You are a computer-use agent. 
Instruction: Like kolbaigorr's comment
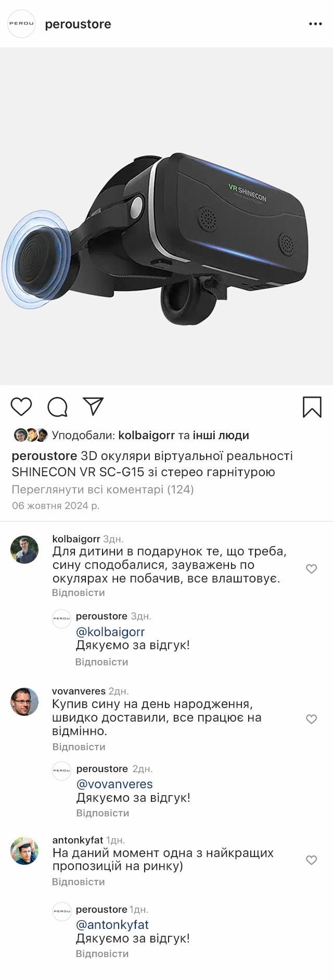(311, 569)
